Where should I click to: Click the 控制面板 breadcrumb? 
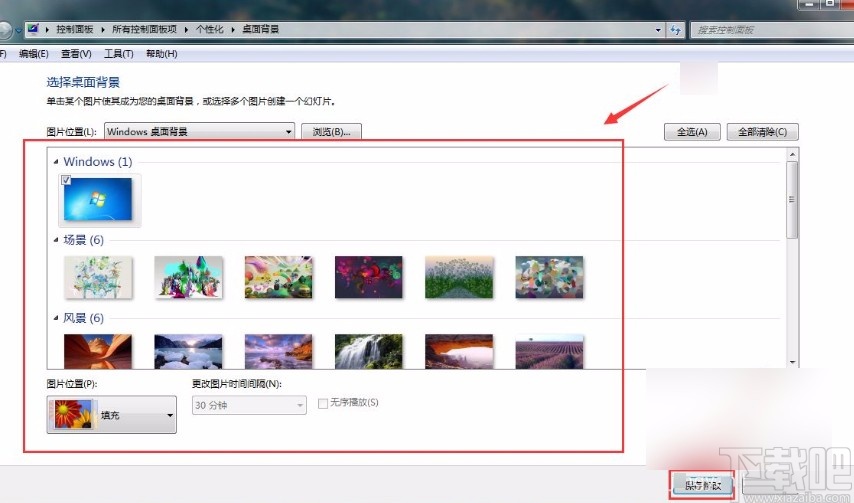click(x=75, y=29)
